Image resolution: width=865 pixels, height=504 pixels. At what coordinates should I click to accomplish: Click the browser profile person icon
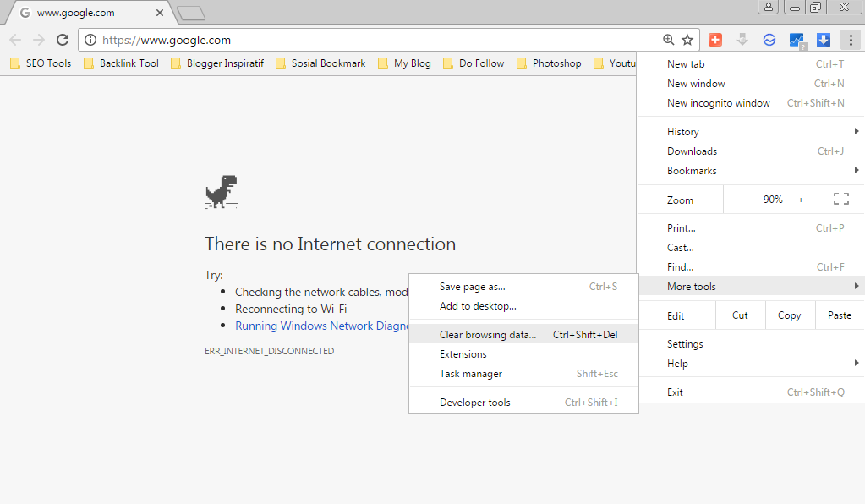point(767,7)
